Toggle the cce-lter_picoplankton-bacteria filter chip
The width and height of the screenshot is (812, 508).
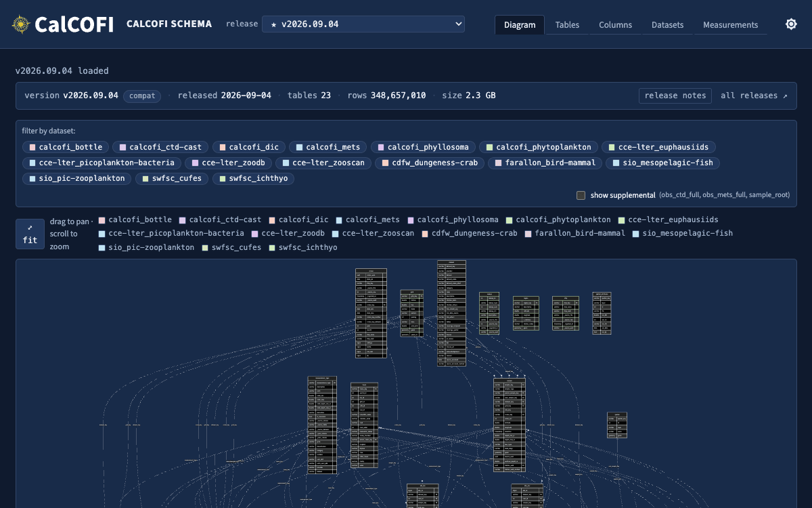(101, 163)
